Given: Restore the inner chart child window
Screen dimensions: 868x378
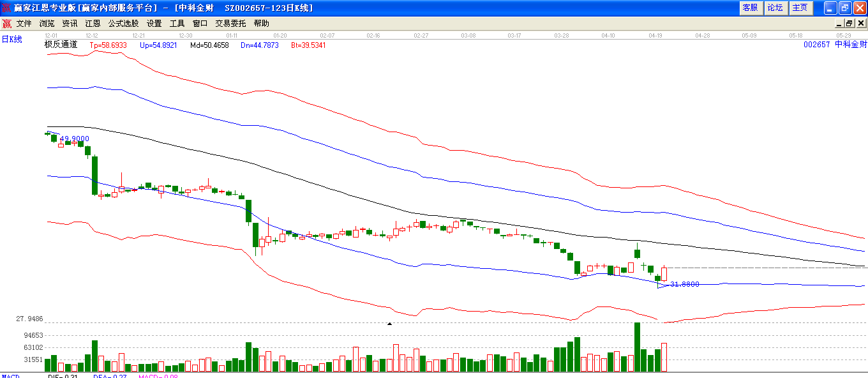Looking at the screenshot, I should pyautogui.click(x=849, y=24).
